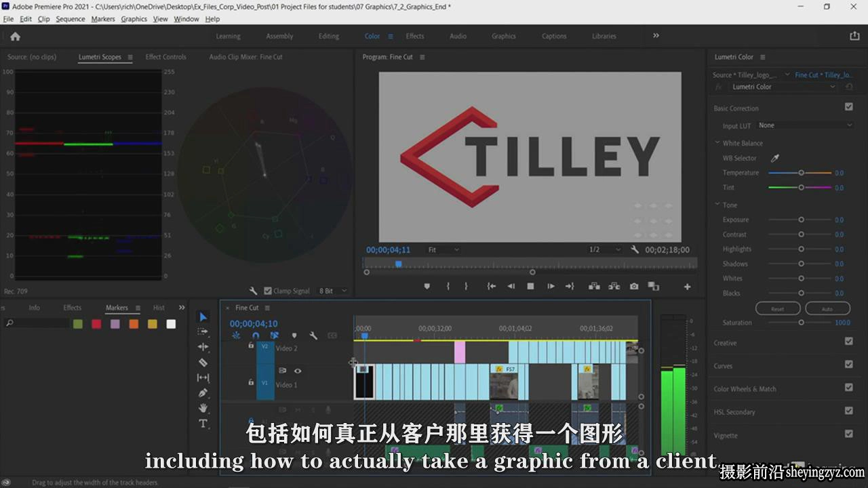Select the Type tool

click(x=203, y=424)
